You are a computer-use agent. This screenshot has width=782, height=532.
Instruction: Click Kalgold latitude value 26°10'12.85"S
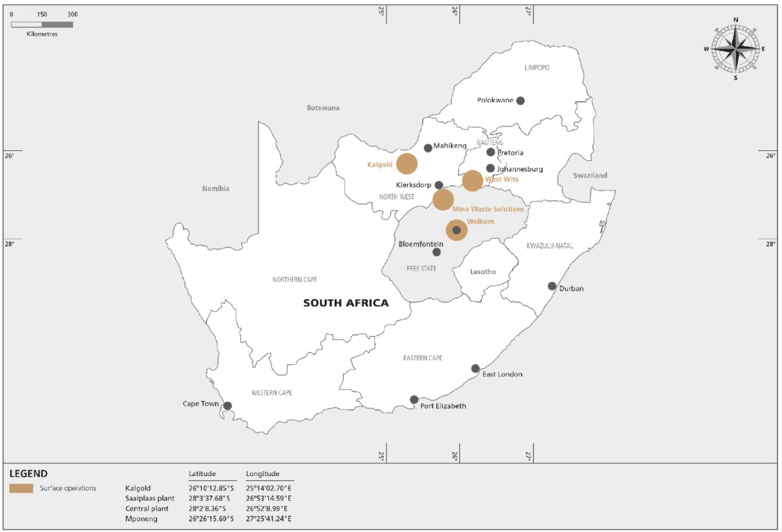pos(211,488)
